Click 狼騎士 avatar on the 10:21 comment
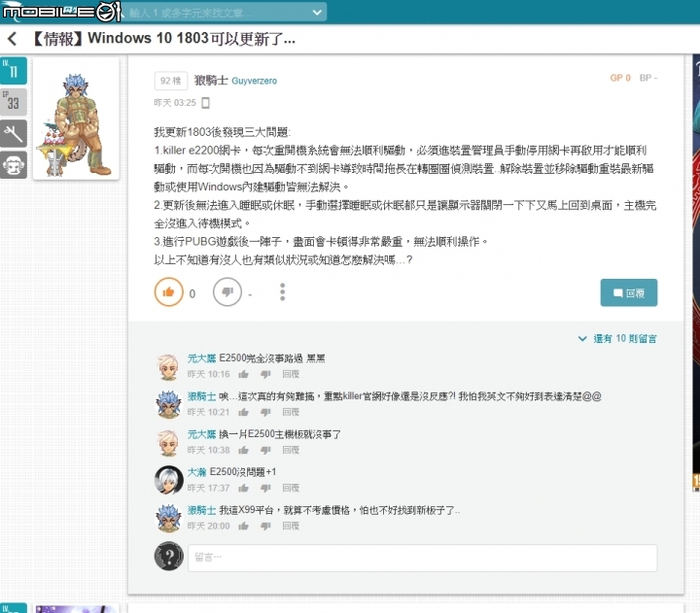The image size is (700, 613). click(x=168, y=404)
